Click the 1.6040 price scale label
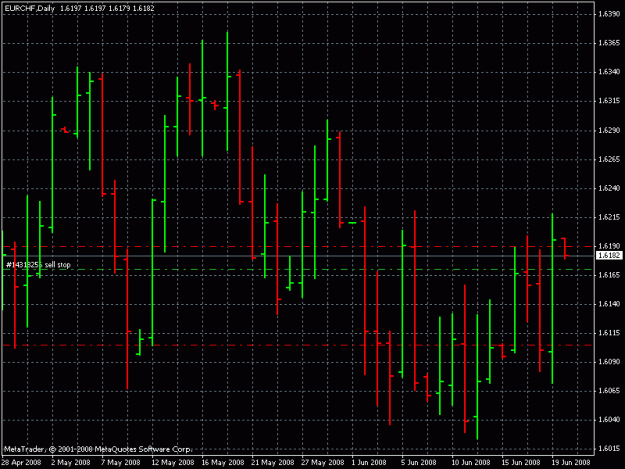The height and width of the screenshot is (469, 625). point(609,420)
